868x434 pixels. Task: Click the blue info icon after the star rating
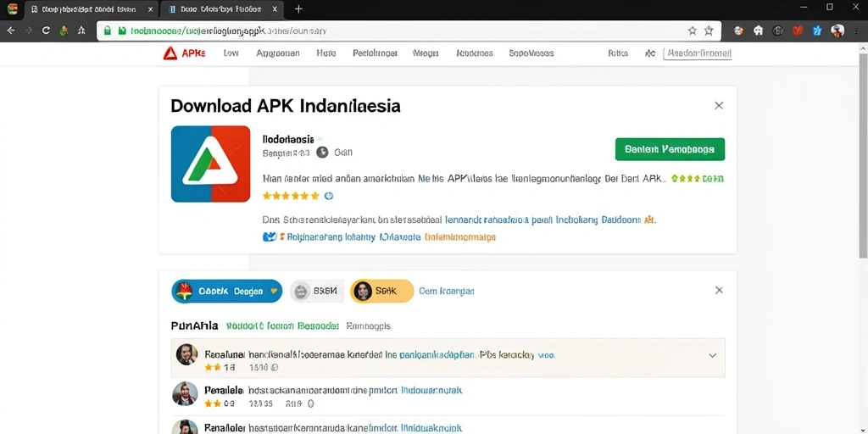(328, 196)
